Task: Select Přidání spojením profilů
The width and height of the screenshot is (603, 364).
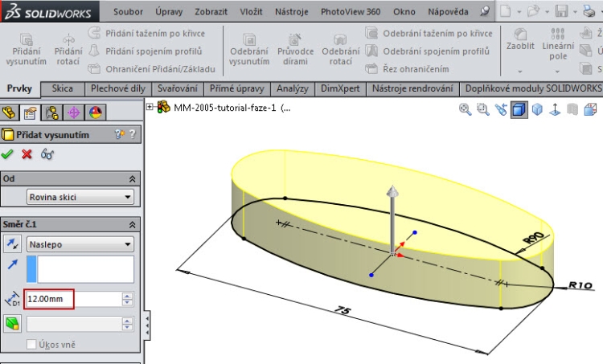Action: tap(145, 51)
